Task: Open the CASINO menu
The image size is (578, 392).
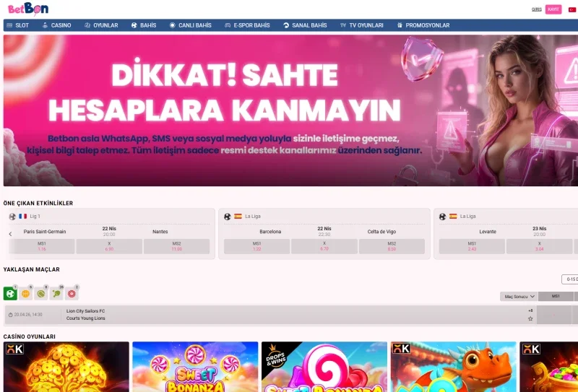Action: pyautogui.click(x=57, y=25)
